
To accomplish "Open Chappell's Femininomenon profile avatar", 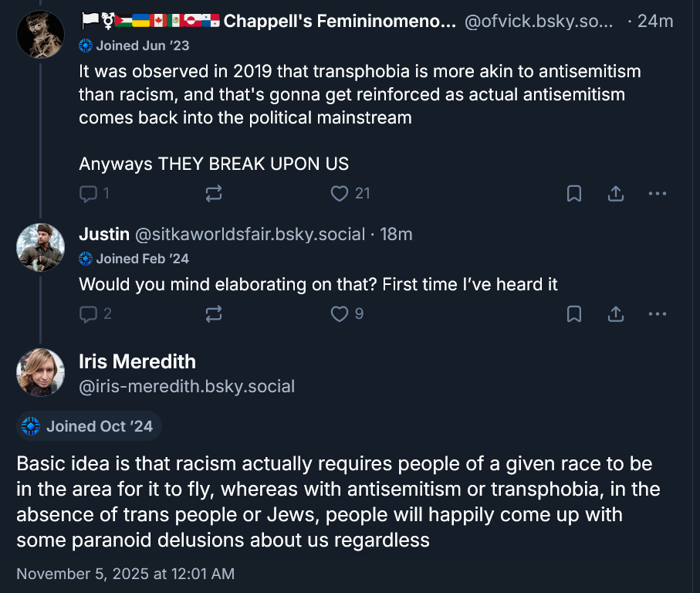I will [x=40, y=34].
